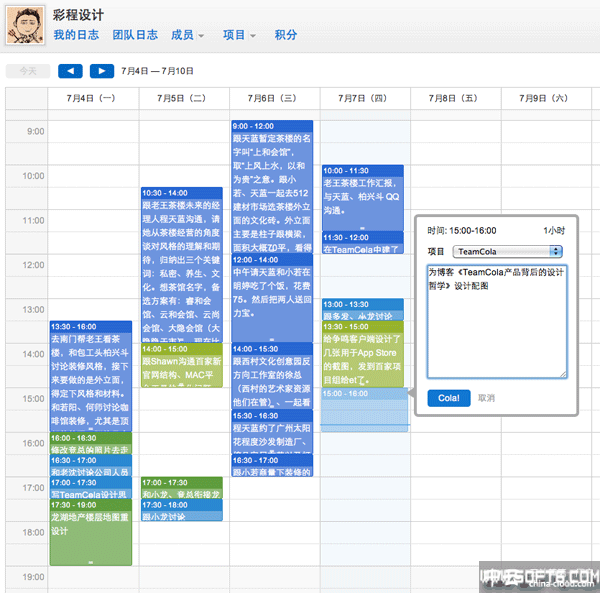Open the 积分 tab
600x593 pixels.
[x=286, y=35]
